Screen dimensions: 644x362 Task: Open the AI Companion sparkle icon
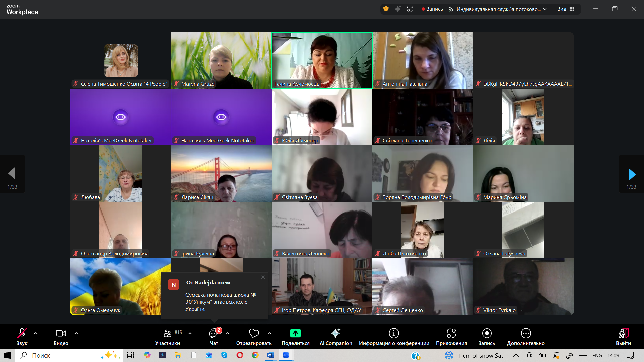pos(335,333)
